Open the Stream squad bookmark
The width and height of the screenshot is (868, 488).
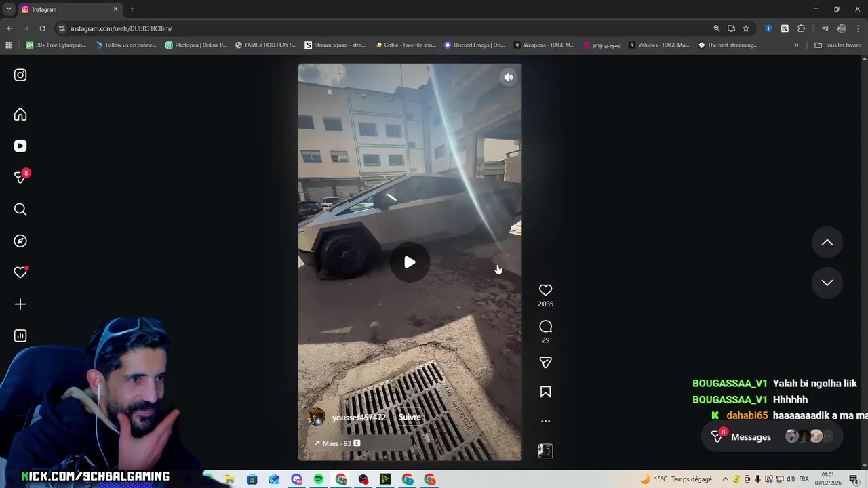click(335, 45)
